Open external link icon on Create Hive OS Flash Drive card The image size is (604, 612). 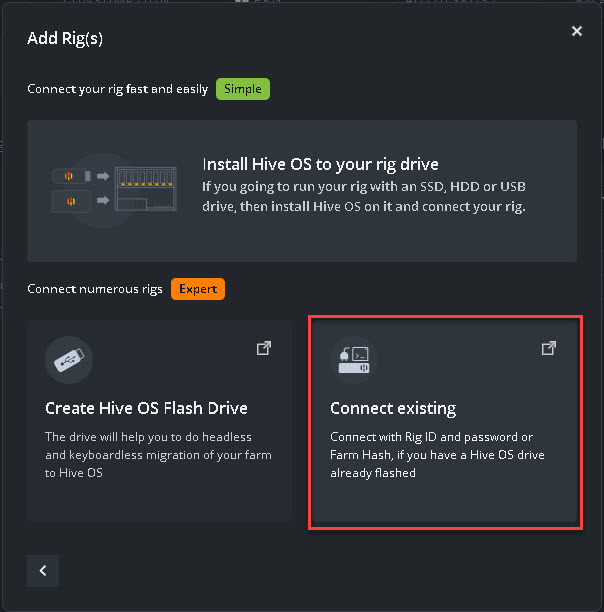pyautogui.click(x=264, y=348)
